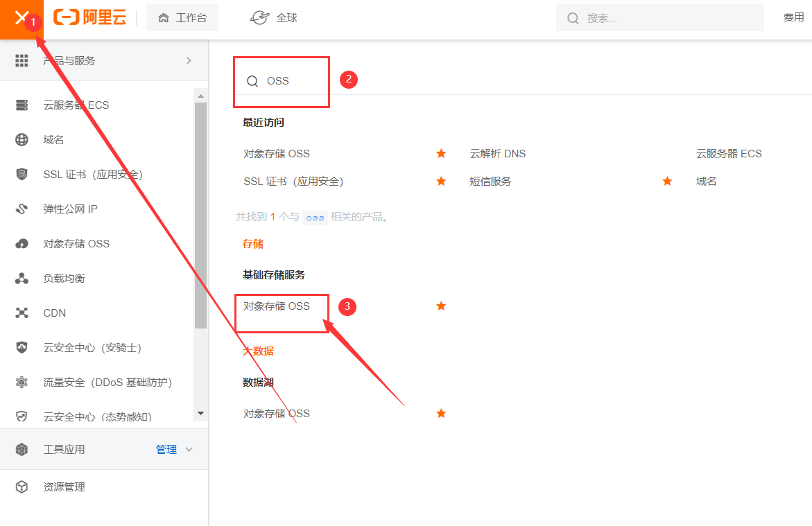The height and width of the screenshot is (526, 812).
Task: Open 对象存储 OSS under 基础存储服务
Action: [277, 306]
